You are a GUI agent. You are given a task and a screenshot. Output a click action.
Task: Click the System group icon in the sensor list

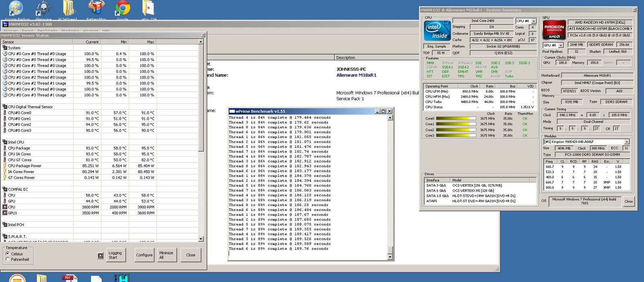5,48
